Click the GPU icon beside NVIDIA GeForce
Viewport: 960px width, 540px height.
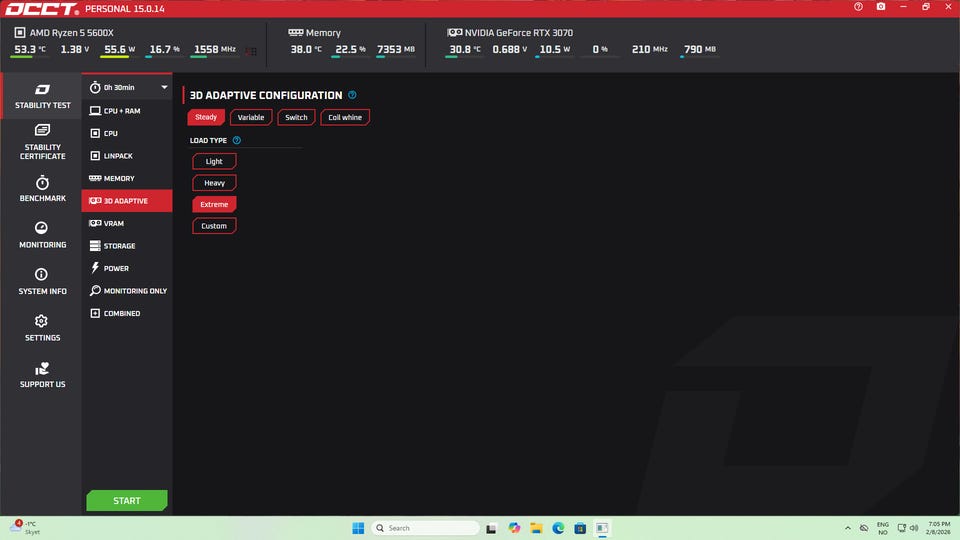454,32
